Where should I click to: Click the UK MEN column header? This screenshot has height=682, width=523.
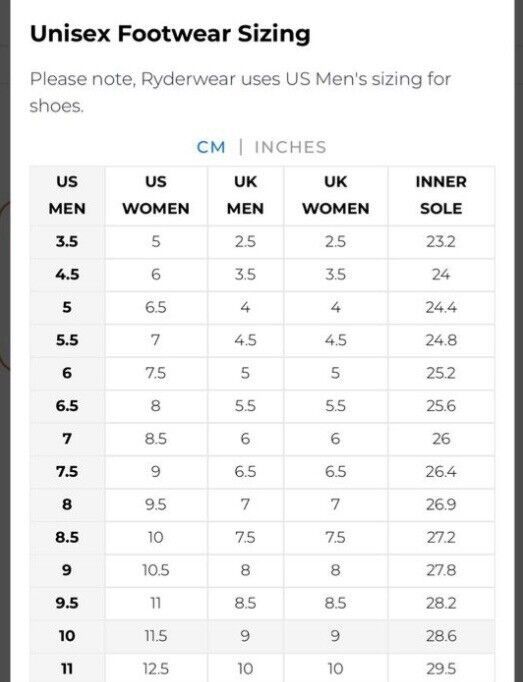(245, 195)
